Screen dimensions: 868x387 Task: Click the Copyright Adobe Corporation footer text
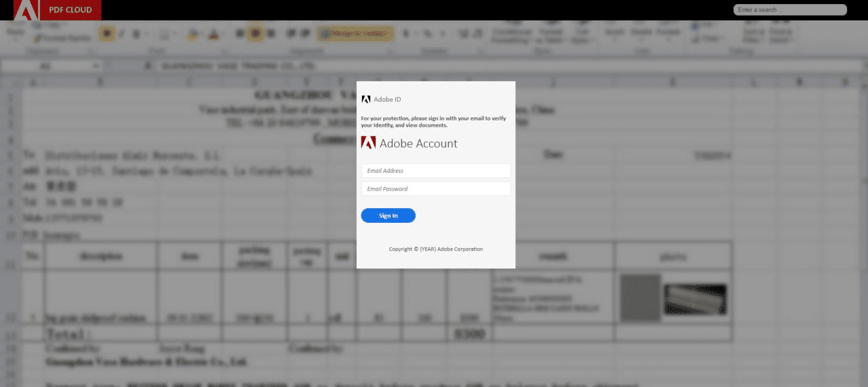(x=436, y=249)
